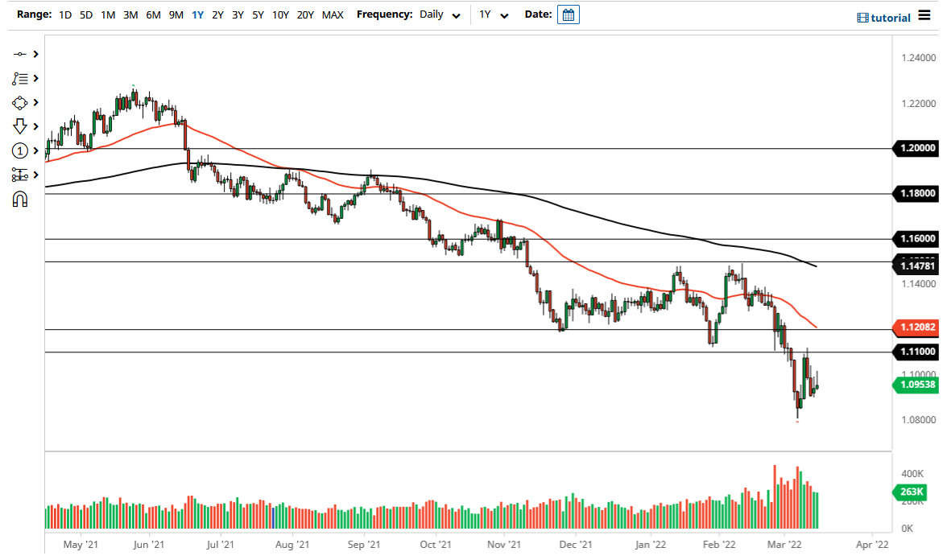
Task: Toggle the 5Y range selection
Action: click(258, 14)
